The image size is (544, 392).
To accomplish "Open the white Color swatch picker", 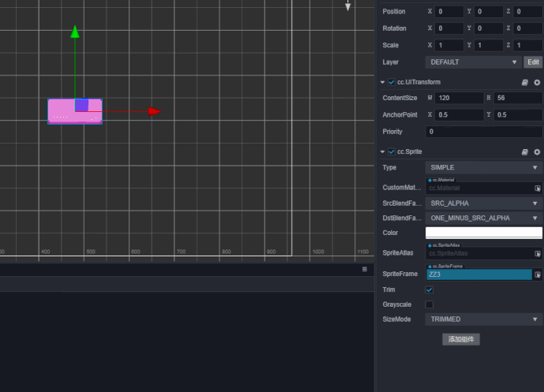I will (x=484, y=233).
